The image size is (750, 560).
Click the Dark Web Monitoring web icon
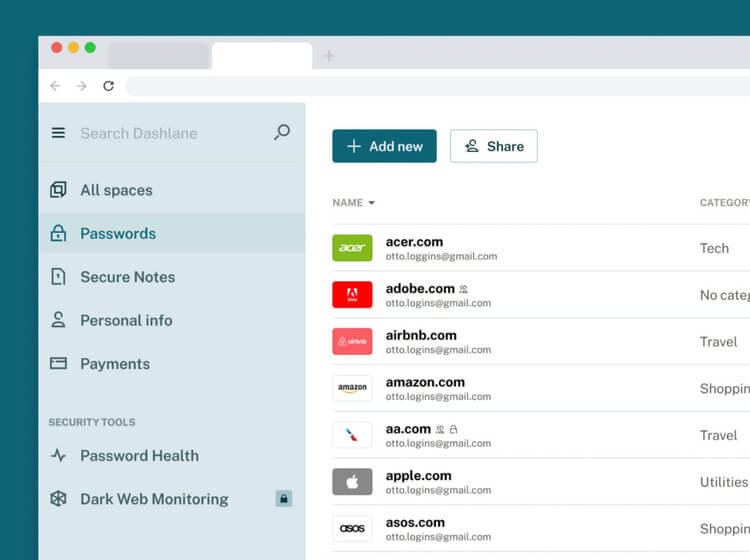tap(58, 499)
